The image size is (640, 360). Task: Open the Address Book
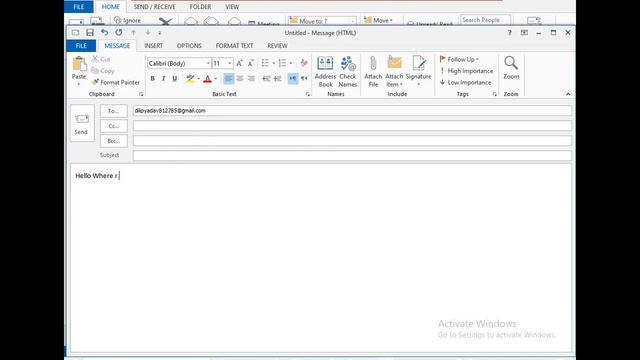click(x=325, y=72)
